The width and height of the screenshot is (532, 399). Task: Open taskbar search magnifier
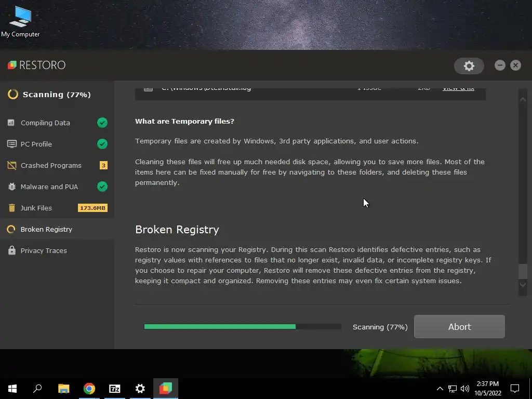[x=37, y=389]
